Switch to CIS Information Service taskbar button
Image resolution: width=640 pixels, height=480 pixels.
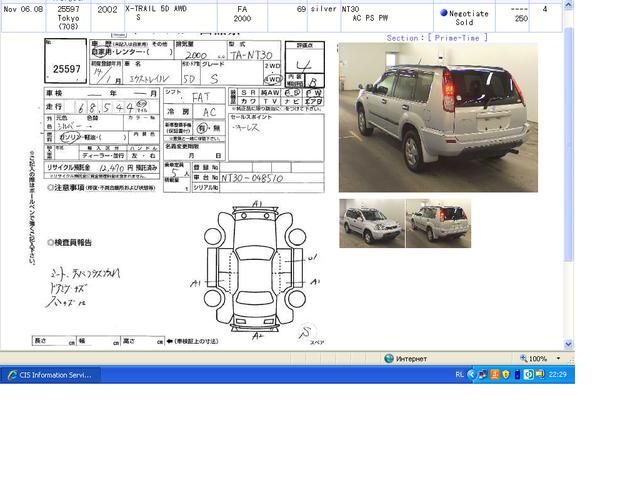click(50, 375)
